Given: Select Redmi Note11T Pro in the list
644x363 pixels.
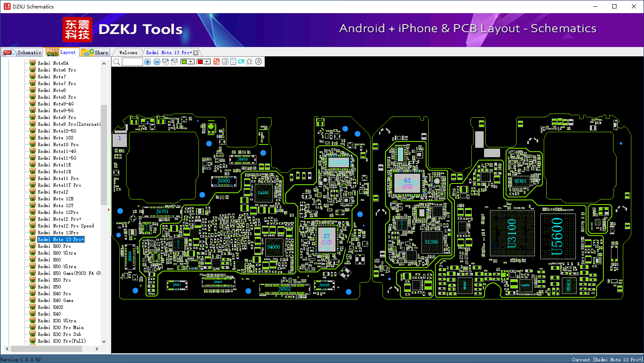Looking at the screenshot, I should pyautogui.click(x=59, y=185).
